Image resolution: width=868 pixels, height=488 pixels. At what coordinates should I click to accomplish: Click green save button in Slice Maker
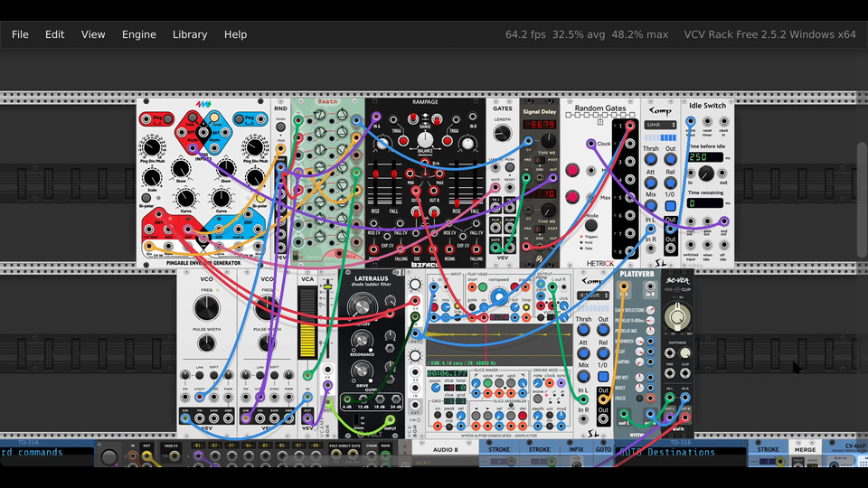point(487,383)
